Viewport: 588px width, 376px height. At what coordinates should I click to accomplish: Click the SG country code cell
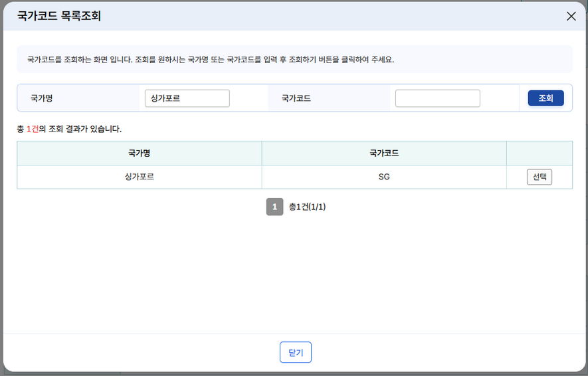point(384,177)
